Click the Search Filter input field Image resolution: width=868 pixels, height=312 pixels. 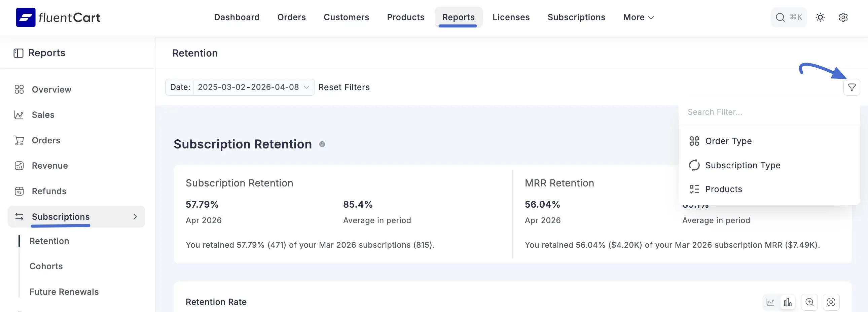(741, 112)
